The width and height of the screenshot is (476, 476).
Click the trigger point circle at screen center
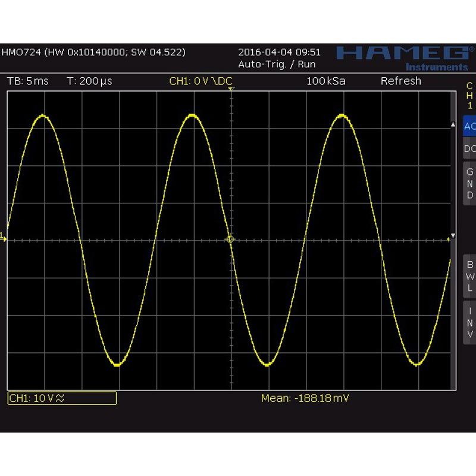(231, 239)
